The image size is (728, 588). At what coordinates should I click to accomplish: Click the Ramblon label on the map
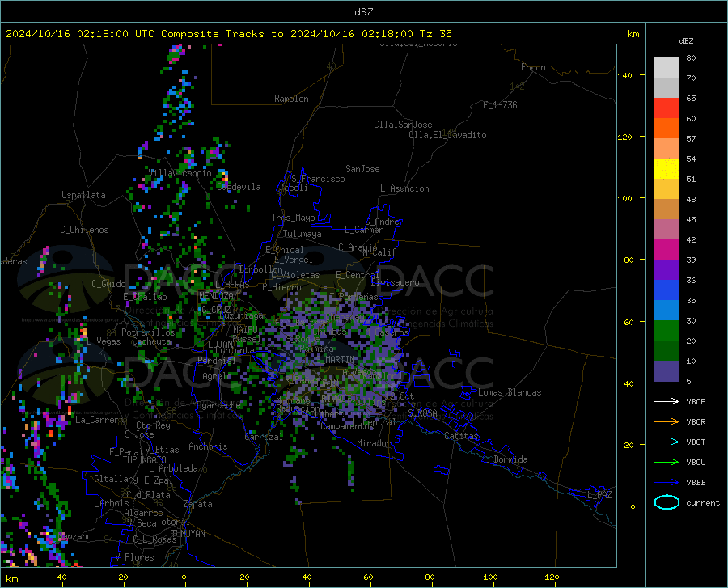[x=291, y=99]
